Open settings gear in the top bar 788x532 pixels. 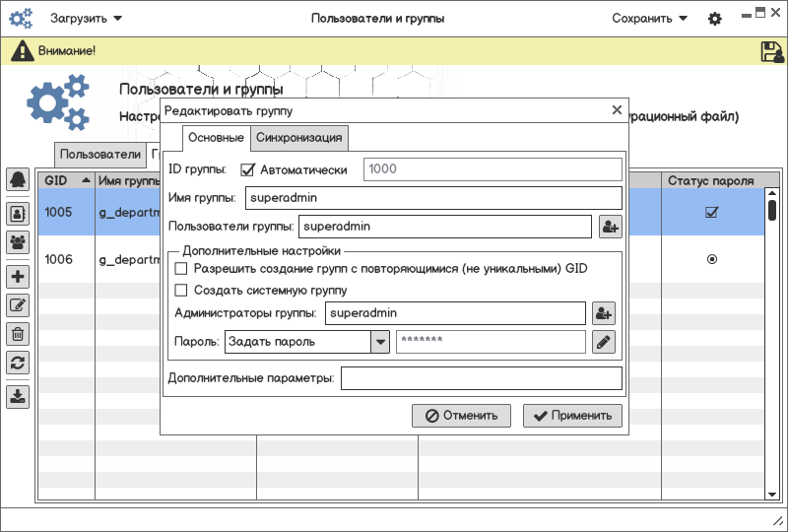(715, 19)
